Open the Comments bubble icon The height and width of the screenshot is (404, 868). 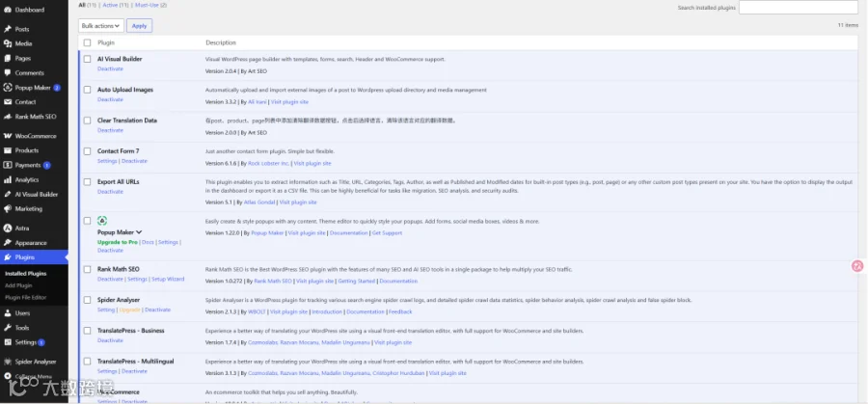(x=7, y=72)
